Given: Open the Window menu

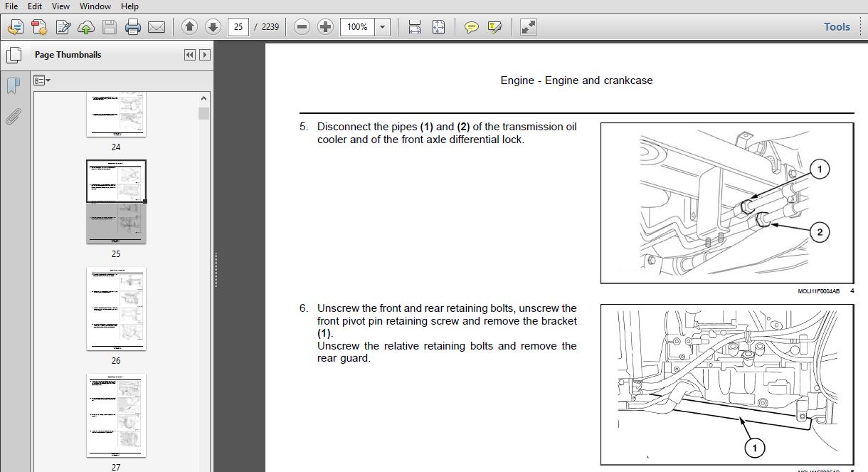Looking at the screenshot, I should coord(95,6).
